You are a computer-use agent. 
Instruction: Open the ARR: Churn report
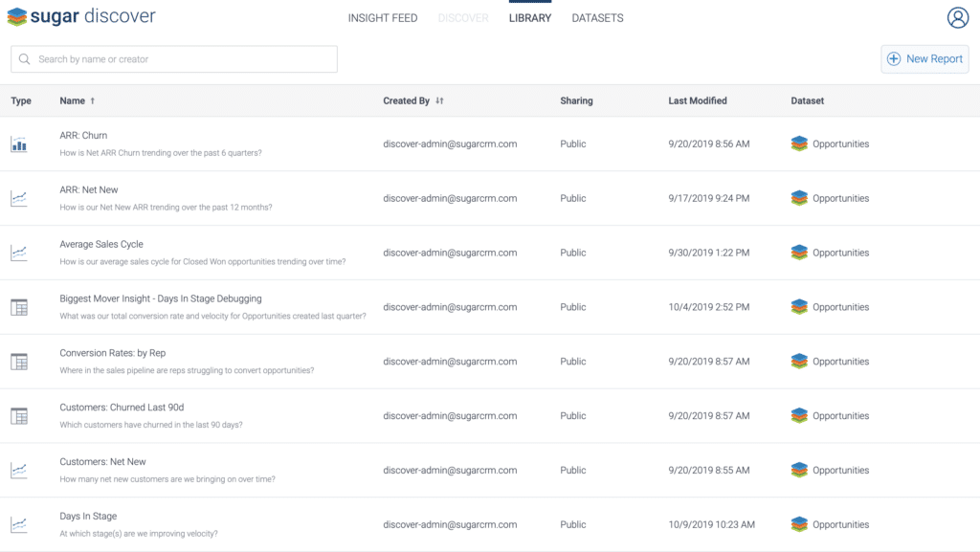click(84, 136)
